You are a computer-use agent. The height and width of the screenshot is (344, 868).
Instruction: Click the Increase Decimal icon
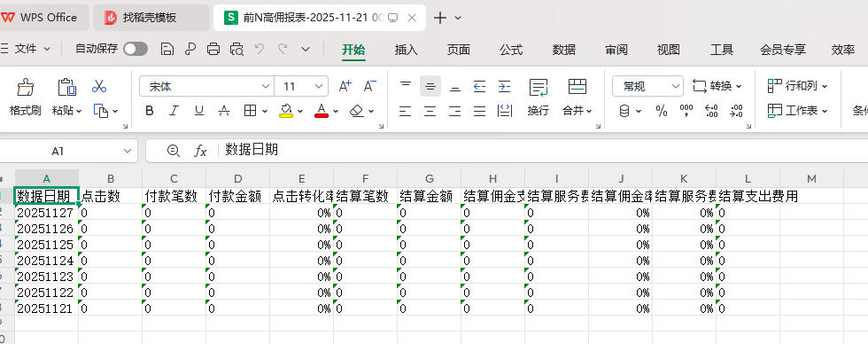click(x=711, y=111)
